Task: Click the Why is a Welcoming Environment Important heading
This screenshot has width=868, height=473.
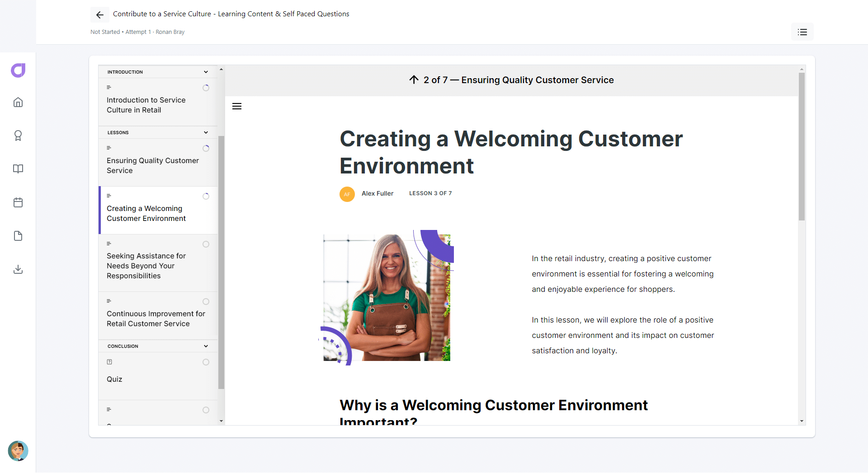Action: point(494,411)
